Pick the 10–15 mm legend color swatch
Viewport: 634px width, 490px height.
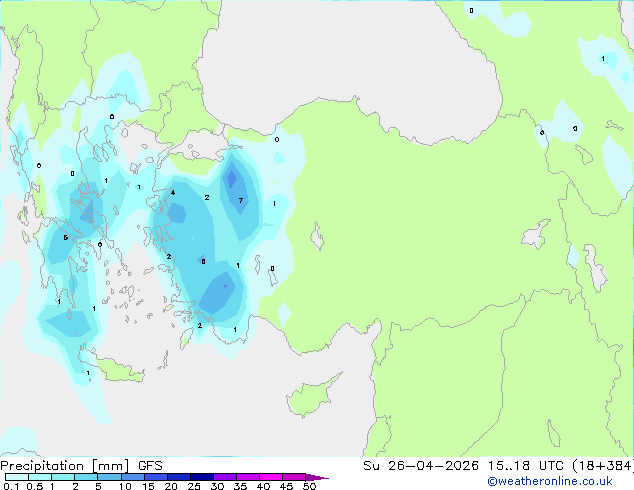[133, 477]
